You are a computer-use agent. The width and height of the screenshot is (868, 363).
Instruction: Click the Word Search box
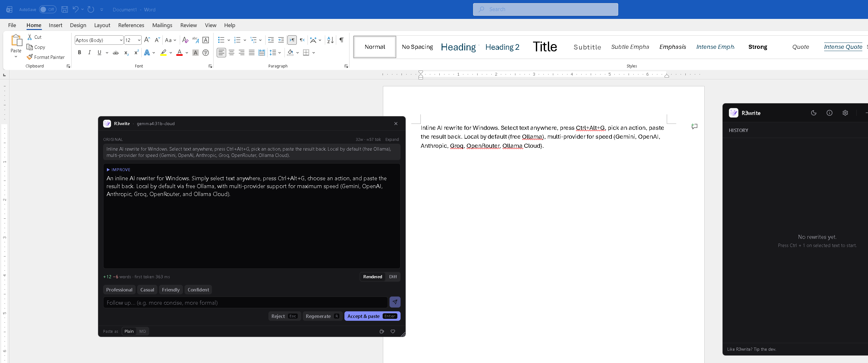[545, 9]
